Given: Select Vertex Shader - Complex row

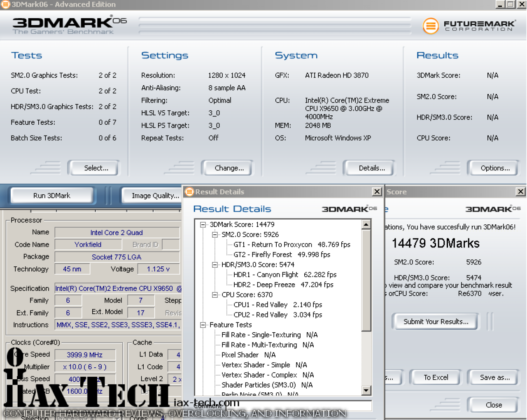Looking at the screenshot, I should [267, 375].
